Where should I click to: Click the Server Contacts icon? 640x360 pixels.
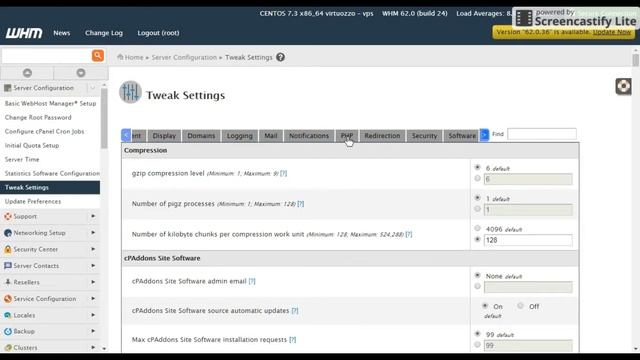(7, 266)
